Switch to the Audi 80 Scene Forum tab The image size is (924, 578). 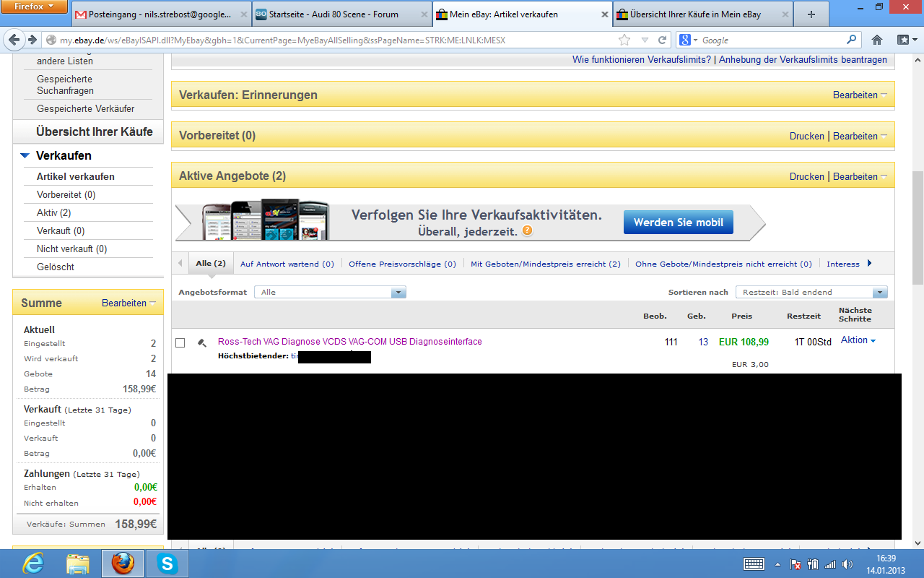pyautogui.click(x=341, y=14)
